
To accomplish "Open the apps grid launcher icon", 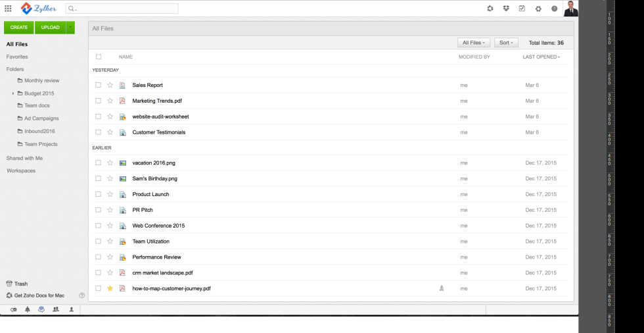I will (8, 8).
